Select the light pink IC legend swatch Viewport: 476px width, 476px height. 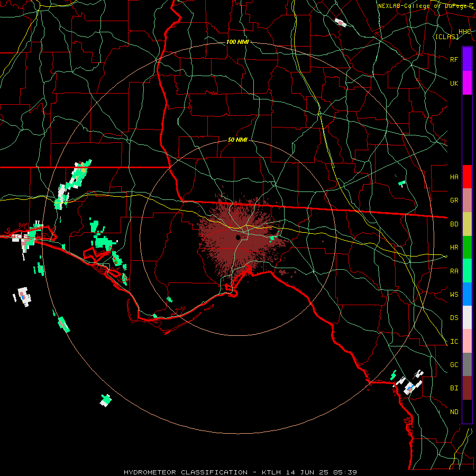pyautogui.click(x=467, y=341)
